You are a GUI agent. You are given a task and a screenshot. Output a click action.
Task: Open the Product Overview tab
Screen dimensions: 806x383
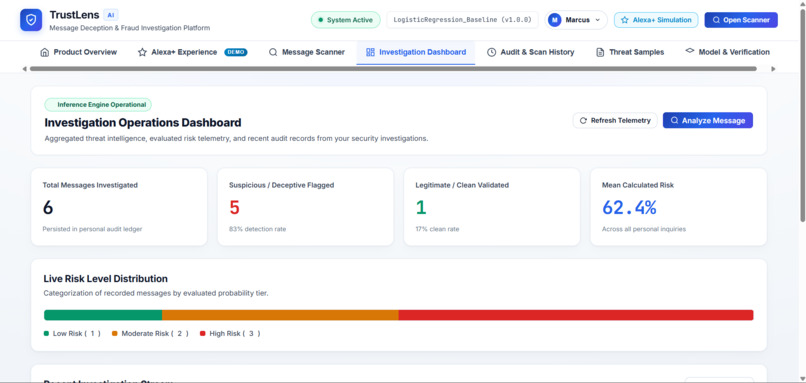(x=79, y=52)
